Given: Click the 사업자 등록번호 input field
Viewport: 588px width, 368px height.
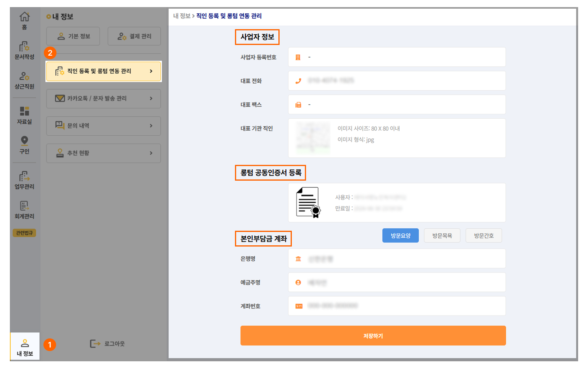Looking at the screenshot, I should [397, 57].
